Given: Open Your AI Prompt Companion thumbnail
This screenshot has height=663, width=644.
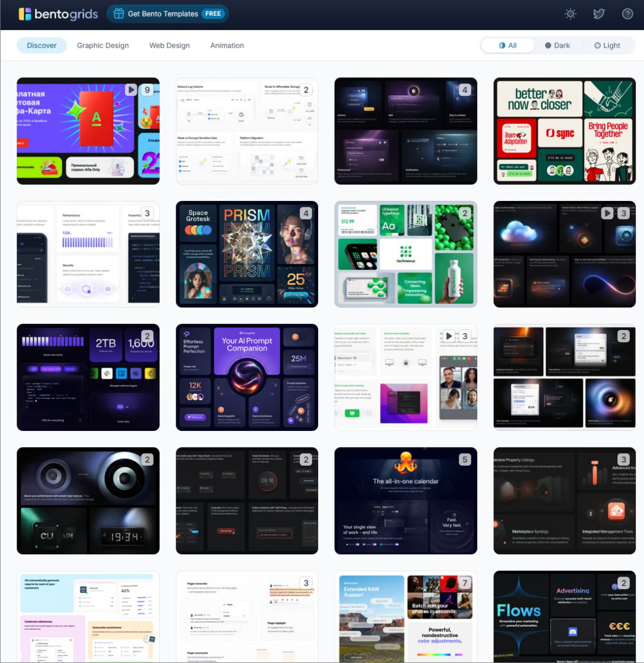Looking at the screenshot, I should click(247, 378).
